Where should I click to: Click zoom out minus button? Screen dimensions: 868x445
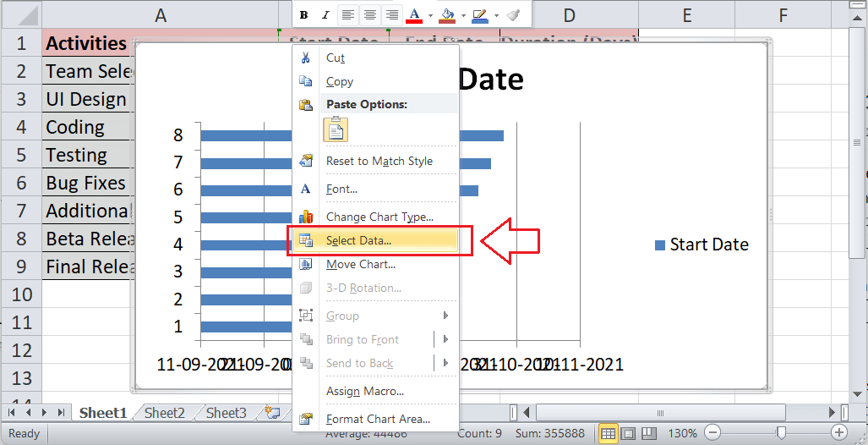[713, 433]
